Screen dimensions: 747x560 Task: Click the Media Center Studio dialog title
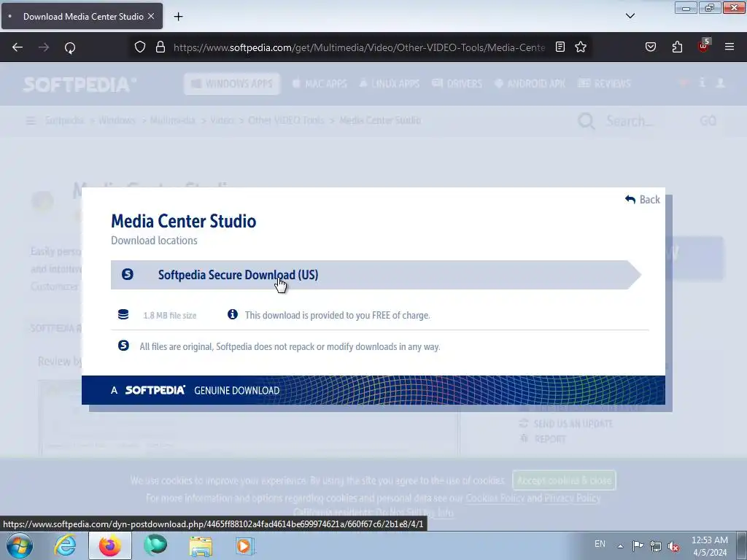point(183,221)
